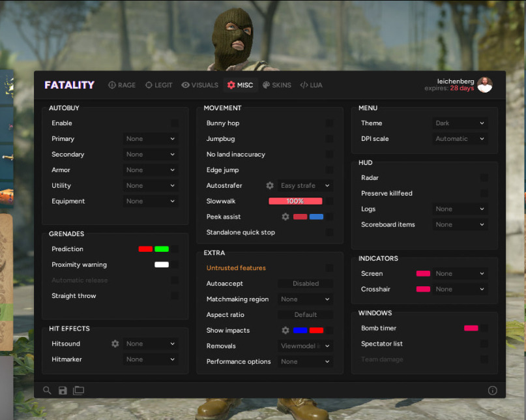
Task: Toggle Bunny hop checkbox
Action: [x=330, y=123]
